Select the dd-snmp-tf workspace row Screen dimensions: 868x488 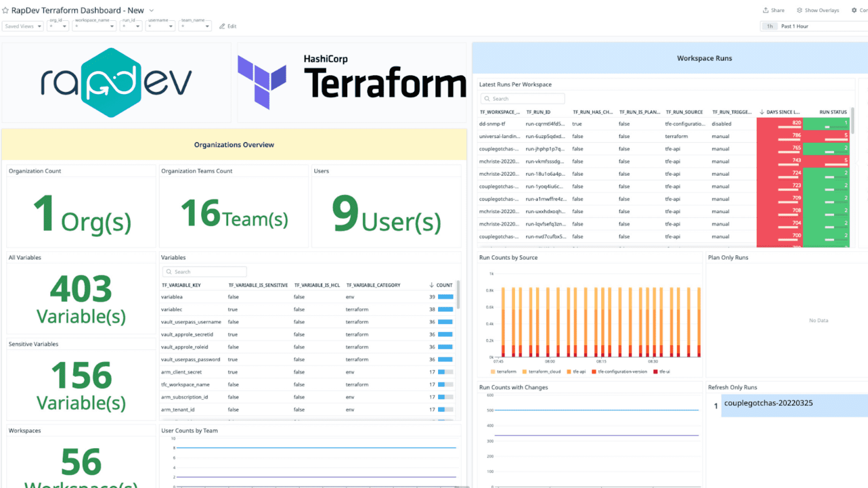click(664, 124)
